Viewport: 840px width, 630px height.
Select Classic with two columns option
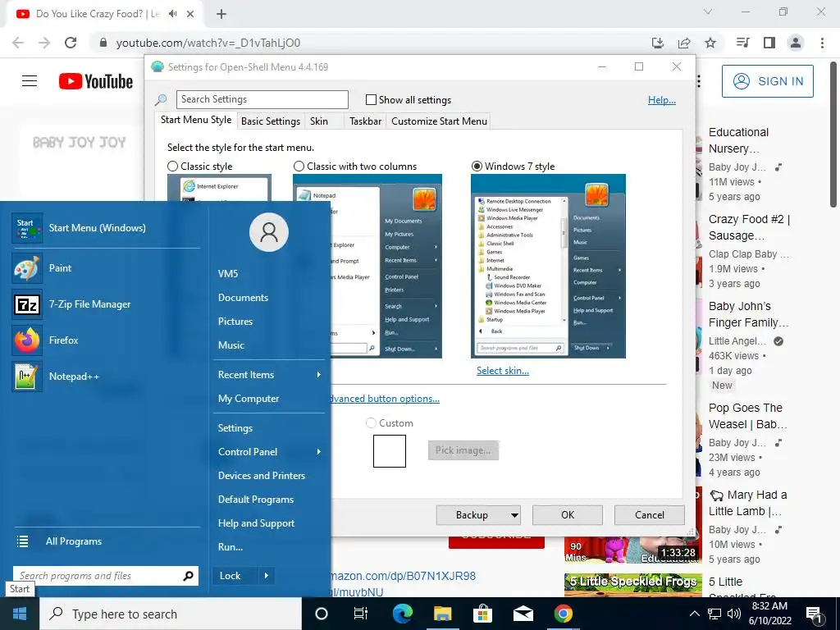point(299,167)
